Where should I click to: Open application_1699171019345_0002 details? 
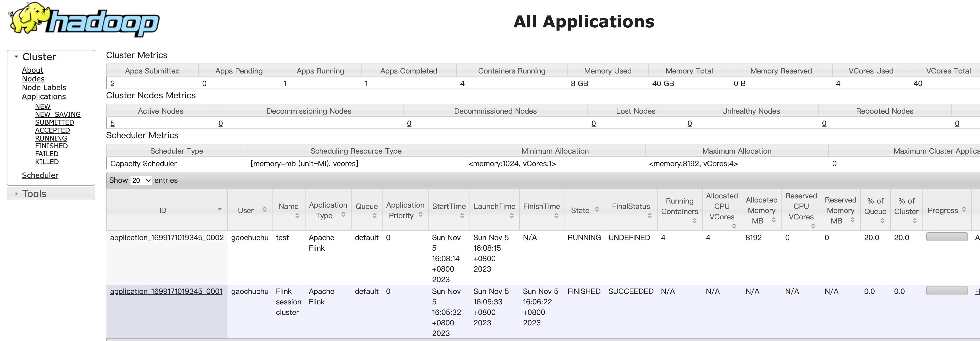tap(167, 238)
